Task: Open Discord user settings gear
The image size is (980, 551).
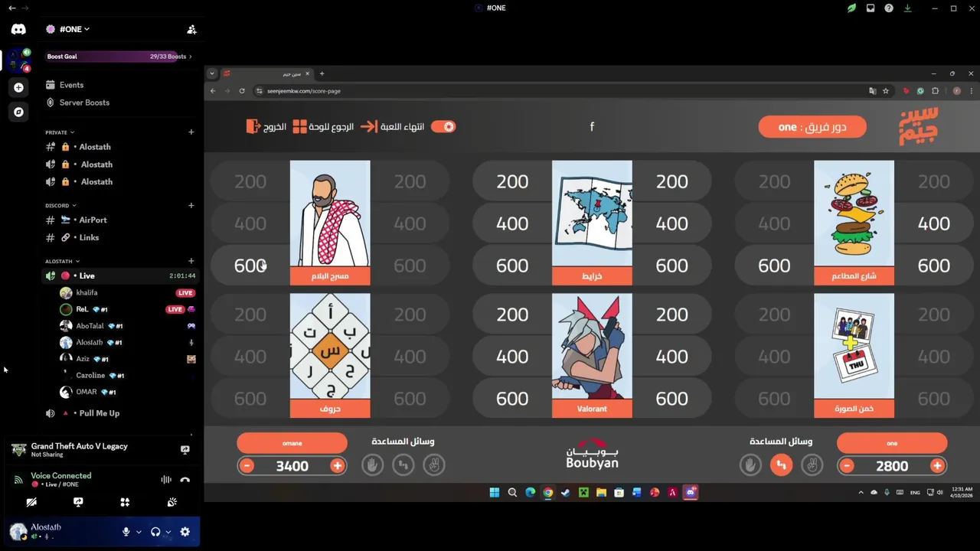Action: coord(185,532)
